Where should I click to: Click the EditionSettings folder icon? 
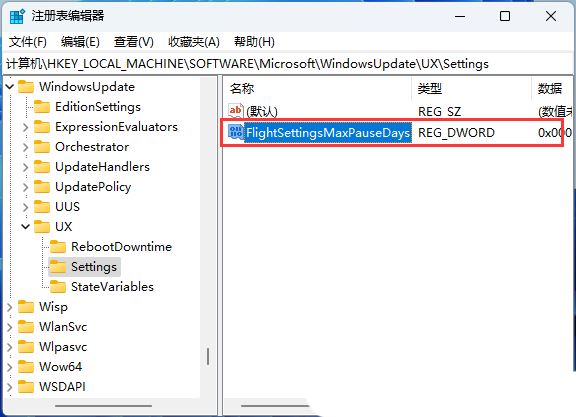pyautogui.click(x=42, y=107)
